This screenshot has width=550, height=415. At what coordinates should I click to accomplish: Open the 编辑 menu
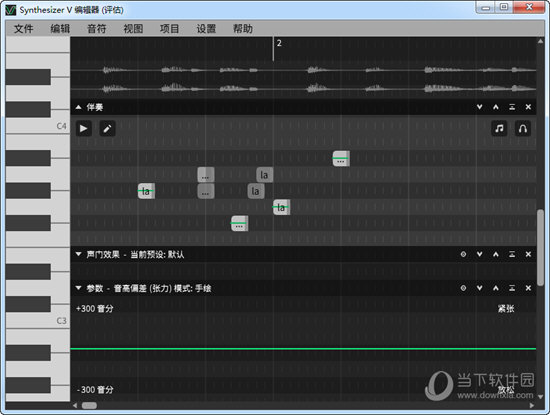pos(60,28)
